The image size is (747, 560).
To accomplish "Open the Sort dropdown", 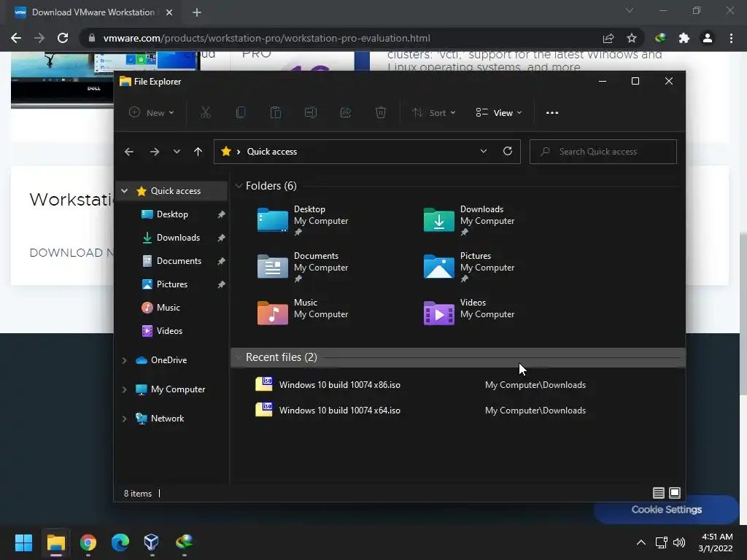I will coord(434,113).
